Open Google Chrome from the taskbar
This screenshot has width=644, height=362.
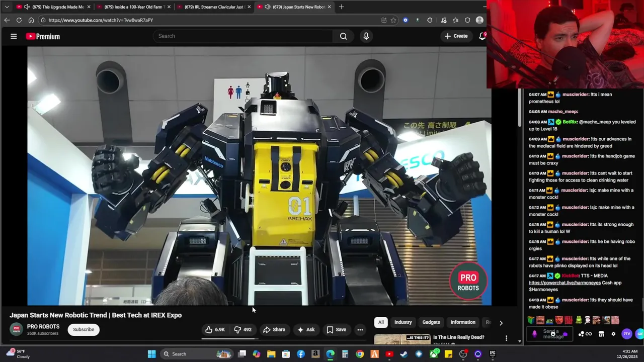pos(360,354)
